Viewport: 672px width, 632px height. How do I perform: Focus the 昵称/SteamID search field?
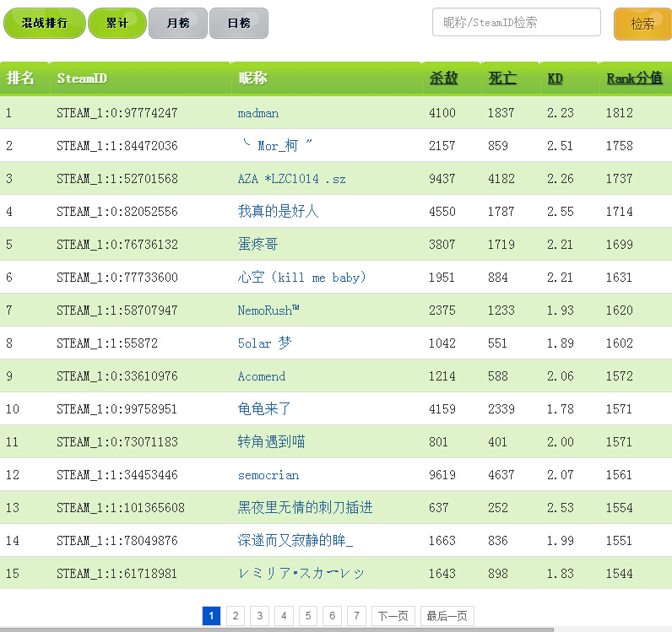point(516,22)
